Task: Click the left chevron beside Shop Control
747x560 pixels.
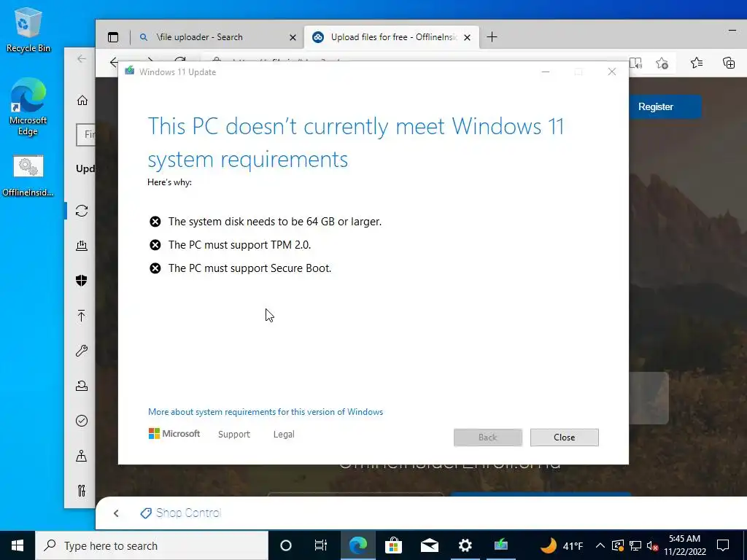Action: coord(116,513)
